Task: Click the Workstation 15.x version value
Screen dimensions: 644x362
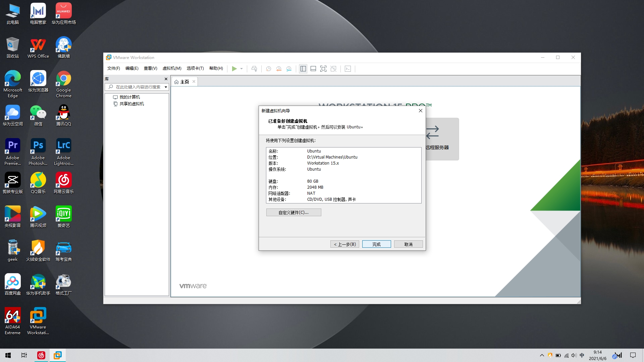Action: 323,163
